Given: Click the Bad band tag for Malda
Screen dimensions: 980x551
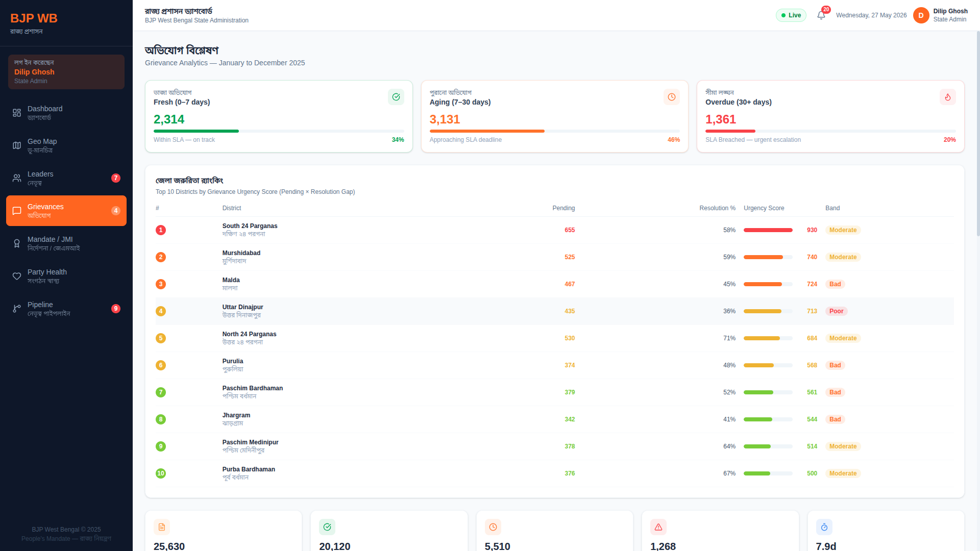Looking at the screenshot, I should [835, 284].
